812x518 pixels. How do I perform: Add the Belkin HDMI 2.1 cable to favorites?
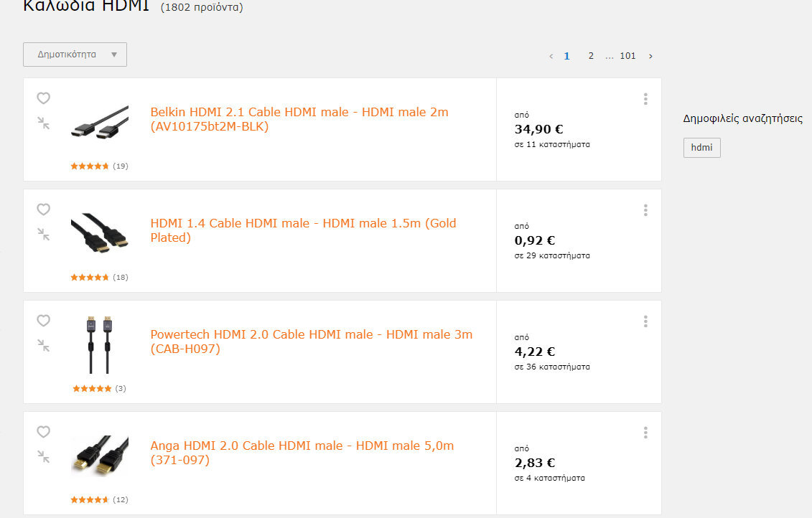44,98
